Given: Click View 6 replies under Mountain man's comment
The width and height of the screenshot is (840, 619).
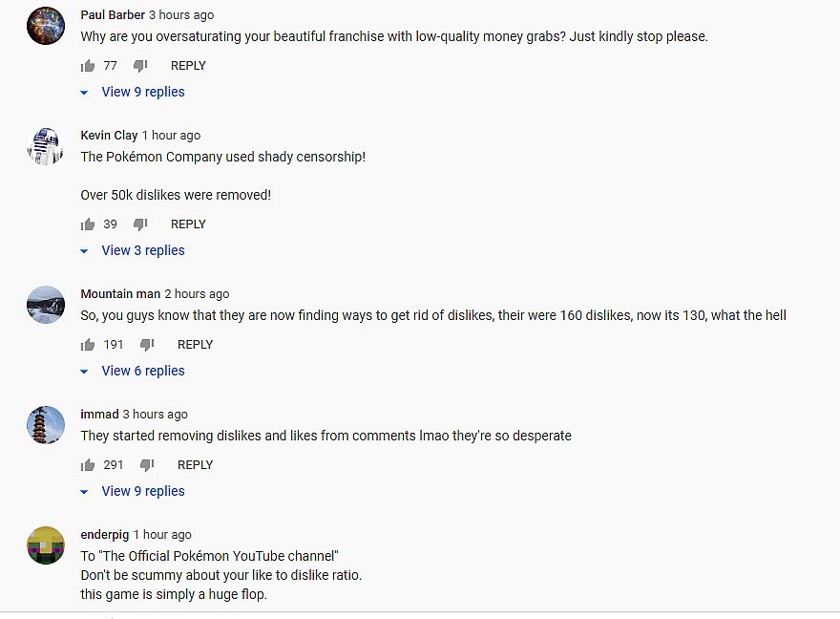Looking at the screenshot, I should [x=142, y=371].
